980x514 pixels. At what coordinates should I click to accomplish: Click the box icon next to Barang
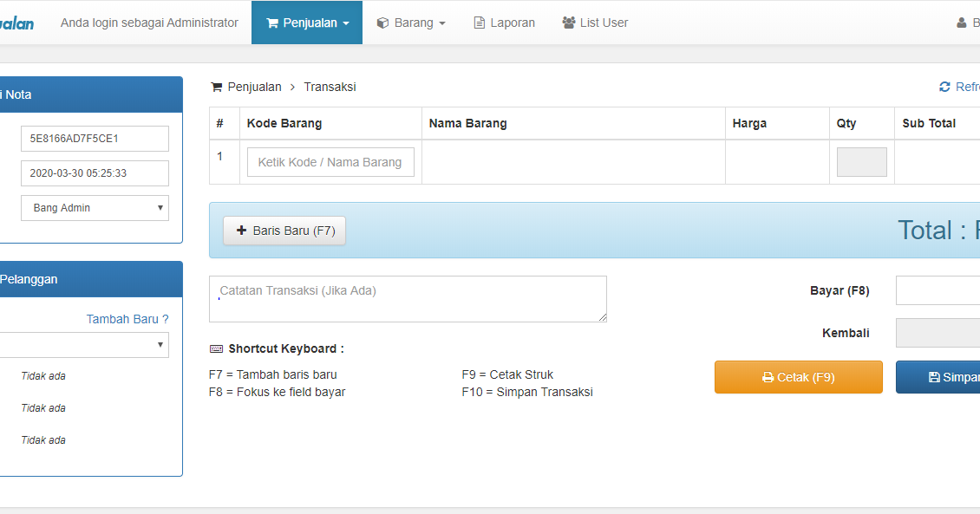pyautogui.click(x=382, y=23)
